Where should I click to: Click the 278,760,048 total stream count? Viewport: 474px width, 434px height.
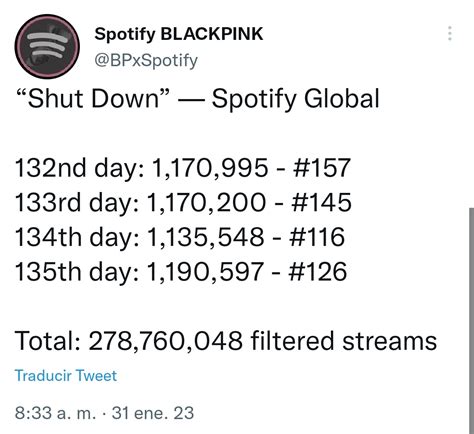point(166,341)
